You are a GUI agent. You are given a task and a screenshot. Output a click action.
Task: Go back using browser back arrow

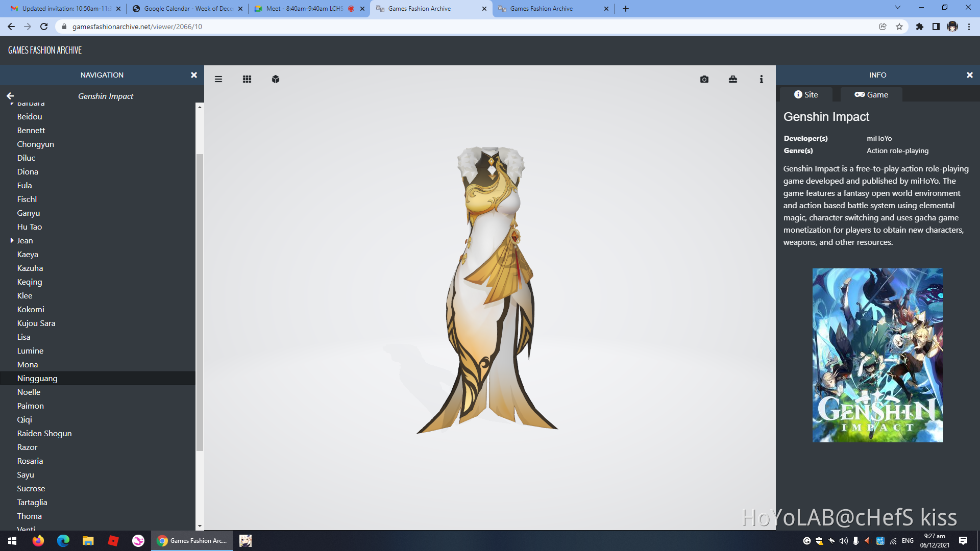(x=11, y=27)
